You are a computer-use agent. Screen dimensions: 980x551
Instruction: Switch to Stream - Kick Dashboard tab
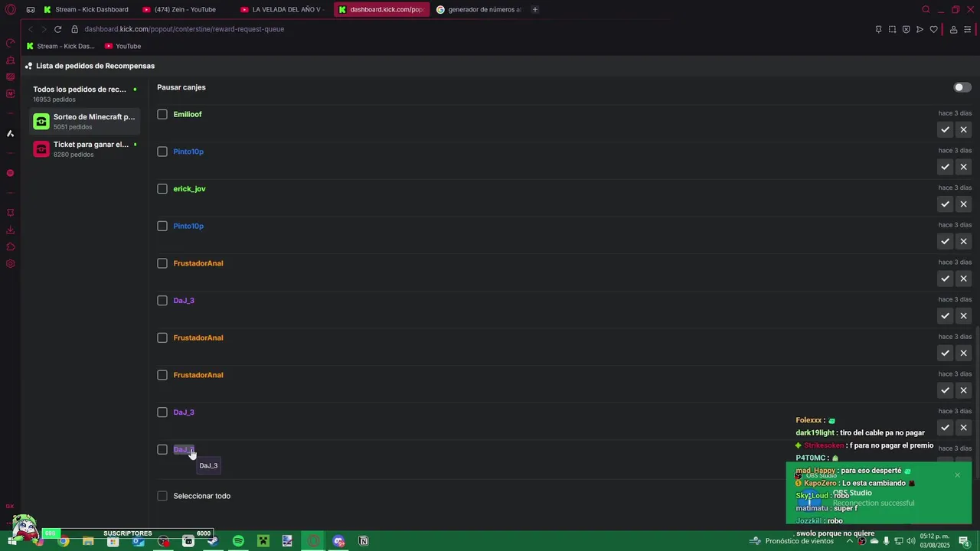pos(87,10)
